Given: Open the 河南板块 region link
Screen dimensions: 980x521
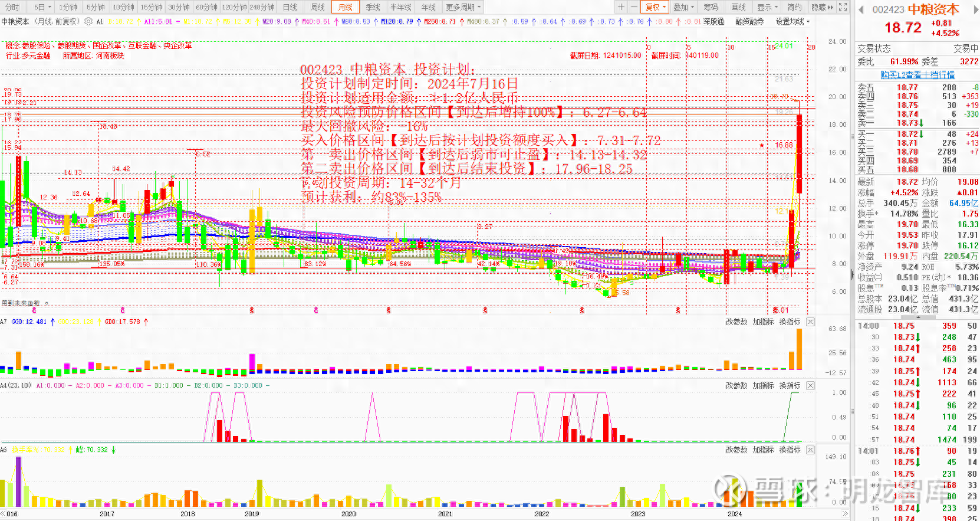Looking at the screenshot, I should pyautogui.click(x=110, y=55).
